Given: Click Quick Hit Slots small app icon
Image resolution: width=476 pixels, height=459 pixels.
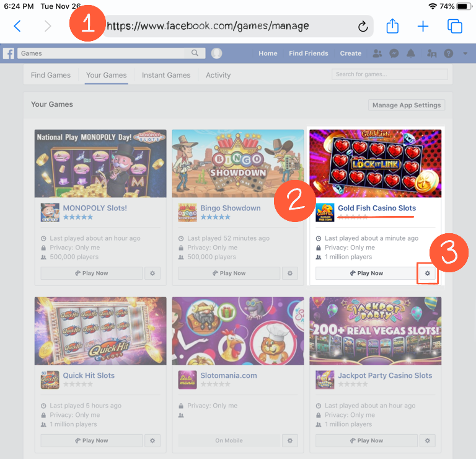Looking at the screenshot, I should point(50,380).
